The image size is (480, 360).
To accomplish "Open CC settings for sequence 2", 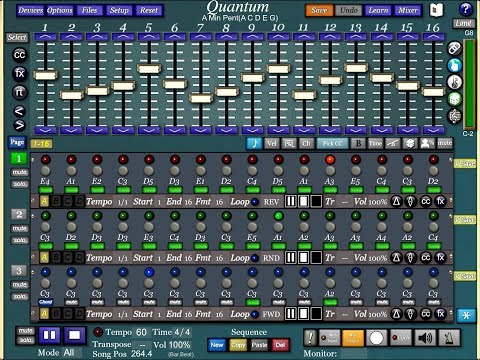I will coord(426,258).
